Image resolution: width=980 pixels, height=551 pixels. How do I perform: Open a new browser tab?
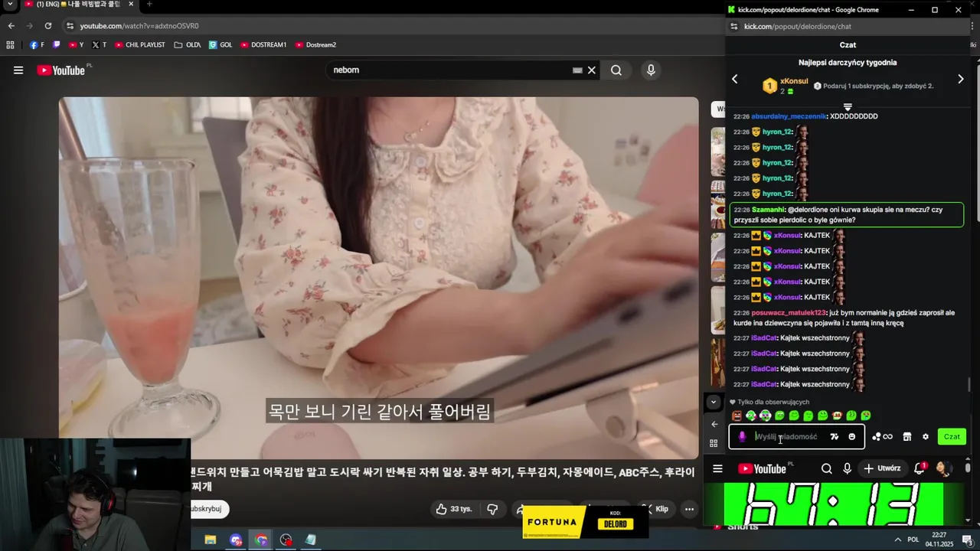click(x=149, y=5)
